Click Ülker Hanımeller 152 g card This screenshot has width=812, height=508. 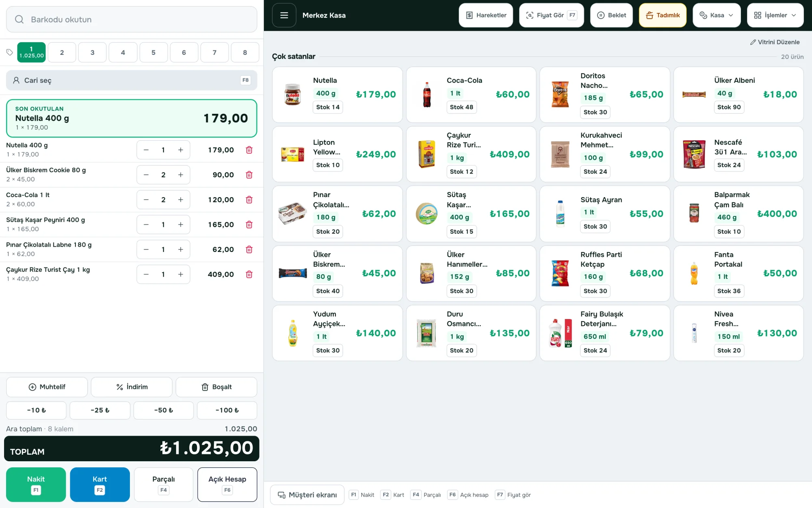471,274
